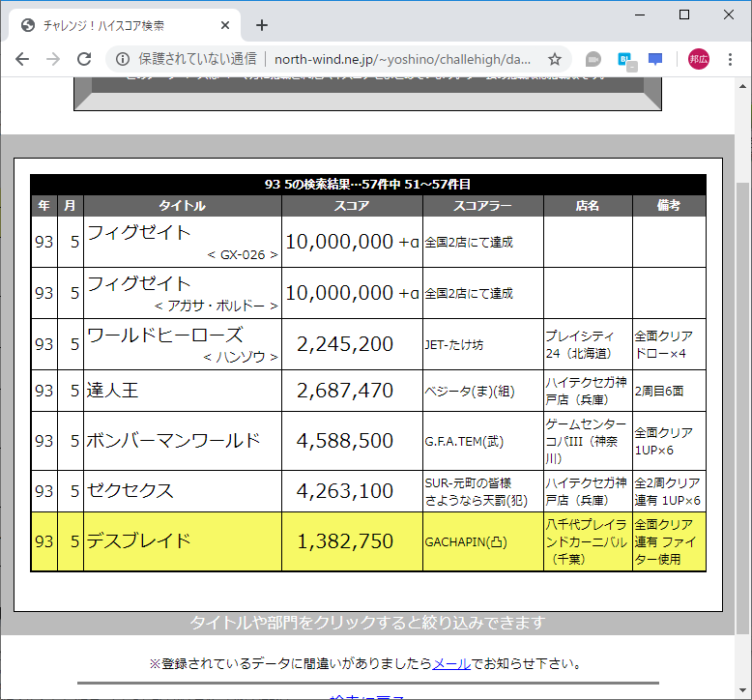Click the note 2周目6面
This screenshot has width=752, height=700.
coord(659,391)
